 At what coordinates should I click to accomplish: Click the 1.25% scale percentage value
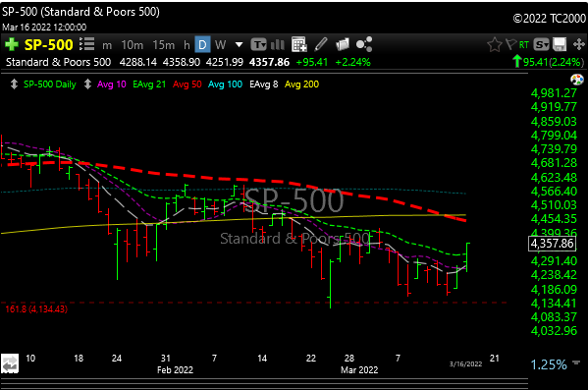pyautogui.click(x=549, y=364)
